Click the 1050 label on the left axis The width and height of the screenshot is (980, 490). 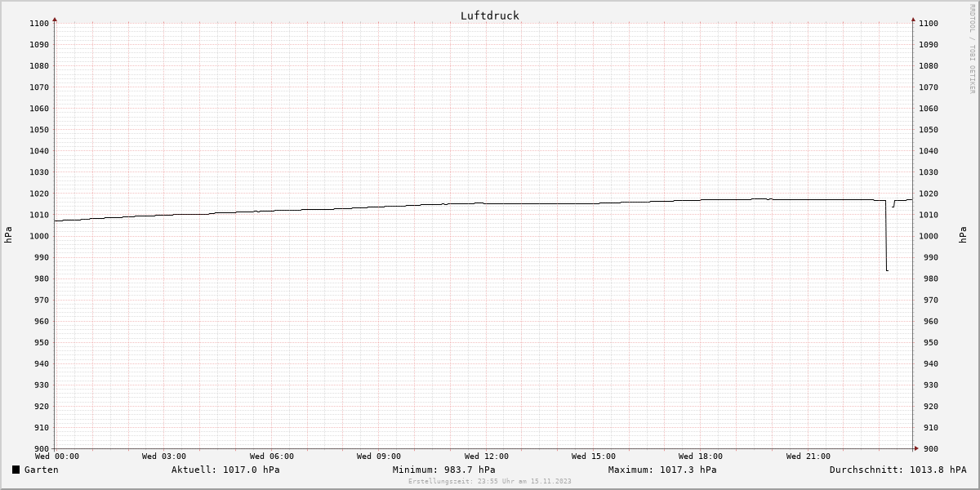coord(39,130)
